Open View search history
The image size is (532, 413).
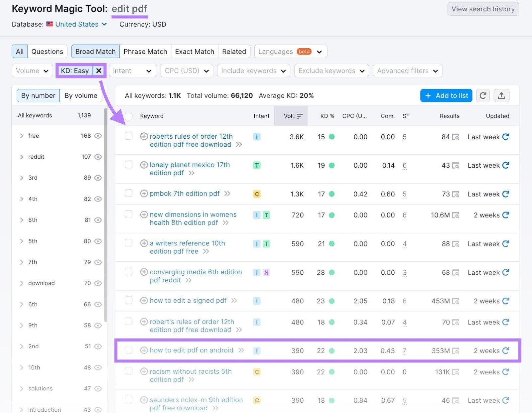[x=483, y=9]
